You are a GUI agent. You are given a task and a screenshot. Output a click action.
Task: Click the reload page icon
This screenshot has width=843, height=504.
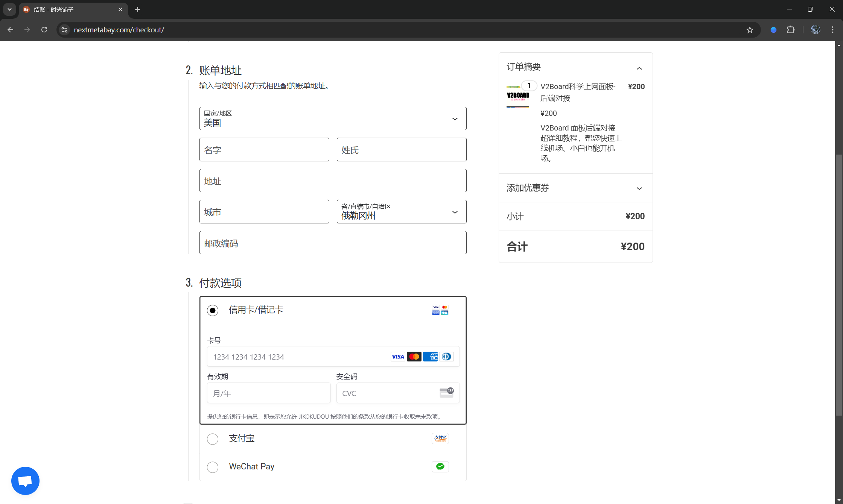click(x=44, y=30)
